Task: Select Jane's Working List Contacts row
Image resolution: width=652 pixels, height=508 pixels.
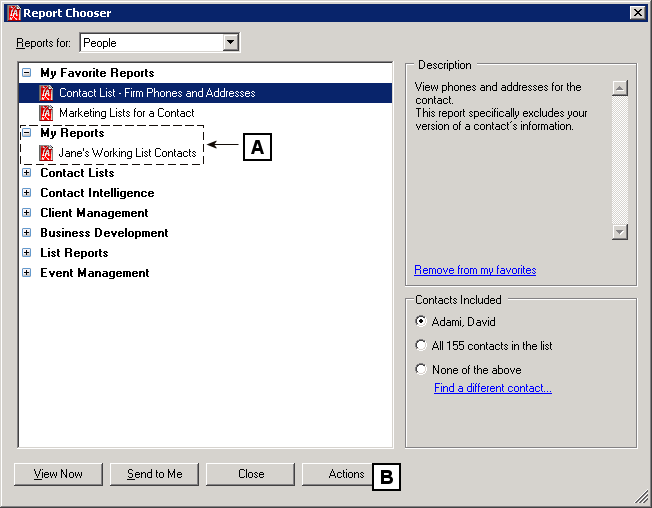Action: point(205,153)
